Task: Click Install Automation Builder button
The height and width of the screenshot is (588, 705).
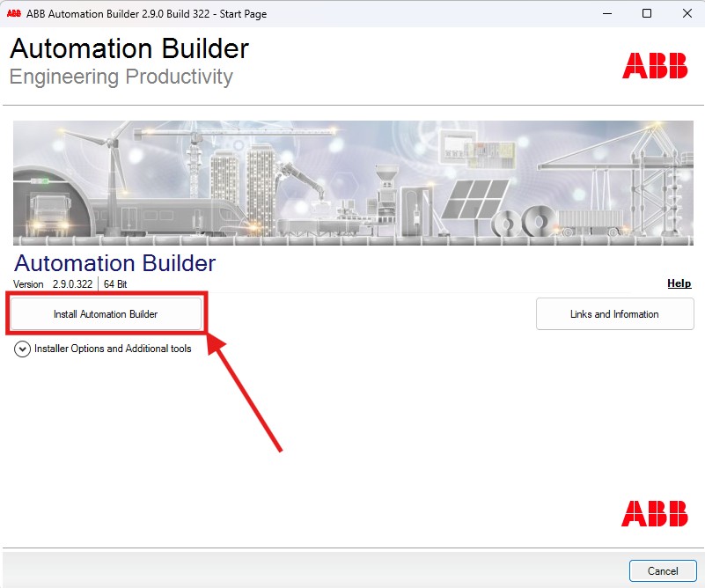Action: 106,313
